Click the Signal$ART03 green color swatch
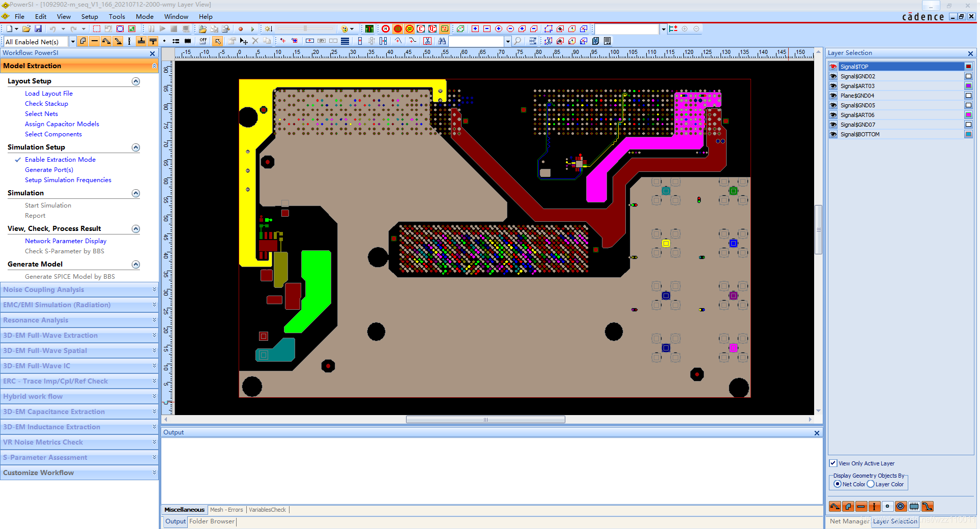The width and height of the screenshot is (980, 529). point(968,86)
